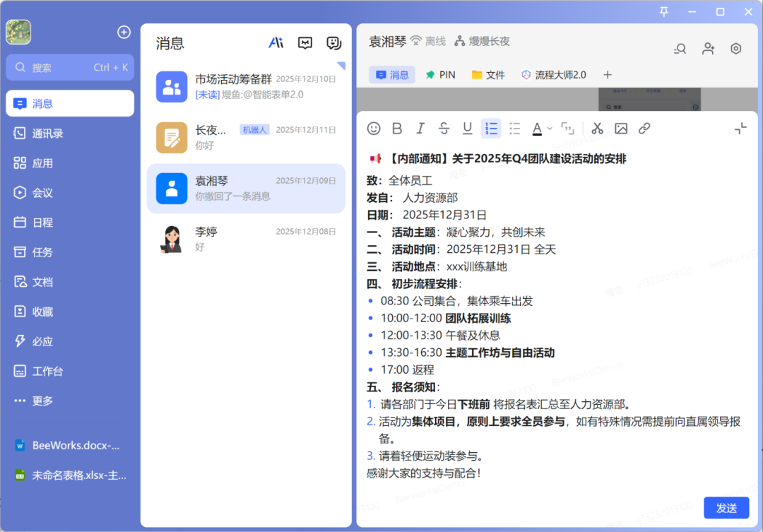
Task: Toggle bold formatting in the editor
Action: click(396, 129)
